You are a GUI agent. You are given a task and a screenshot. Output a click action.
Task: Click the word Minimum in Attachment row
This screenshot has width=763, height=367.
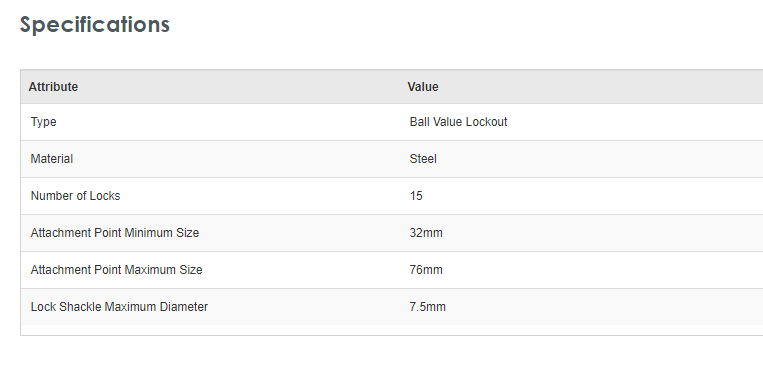(x=147, y=233)
